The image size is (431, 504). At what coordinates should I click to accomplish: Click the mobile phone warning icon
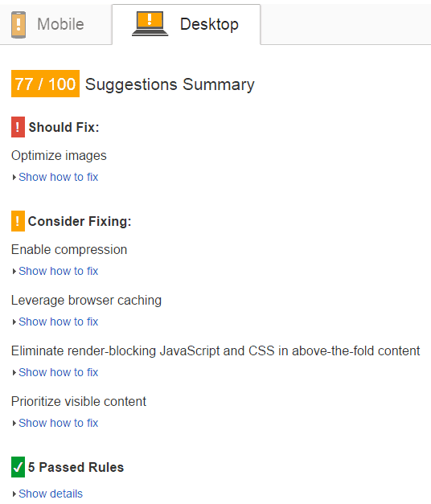[18, 25]
